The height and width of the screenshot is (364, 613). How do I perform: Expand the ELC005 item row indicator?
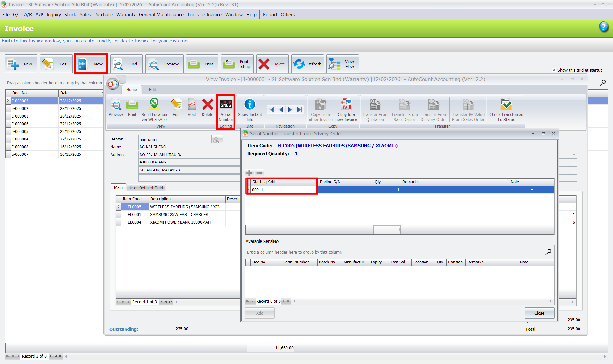pyautogui.click(x=119, y=207)
